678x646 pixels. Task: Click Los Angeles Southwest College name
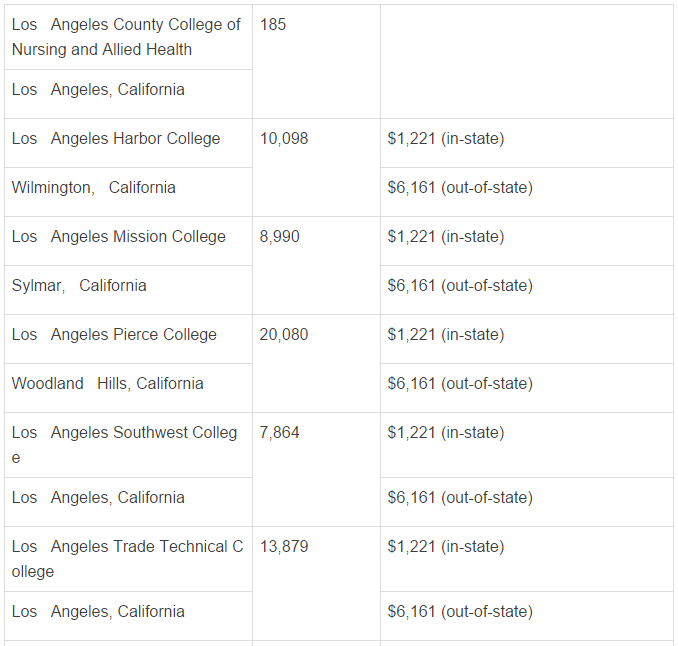coord(125,445)
